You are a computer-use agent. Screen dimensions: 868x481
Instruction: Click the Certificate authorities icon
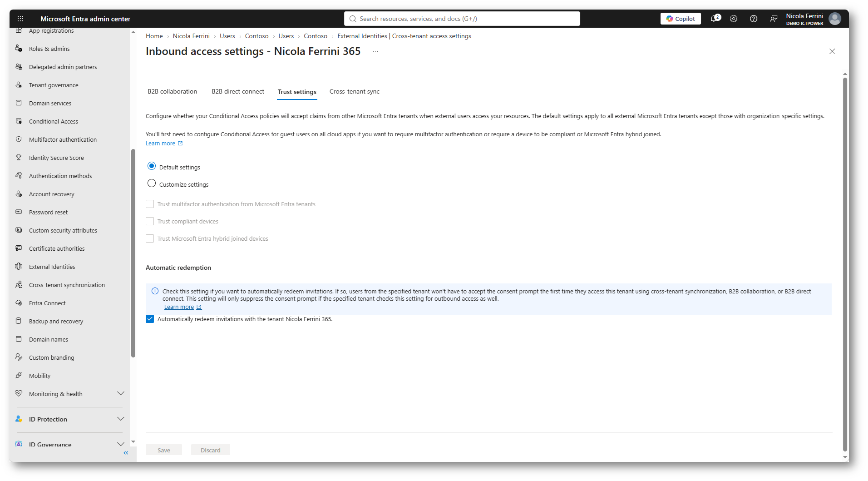click(19, 248)
